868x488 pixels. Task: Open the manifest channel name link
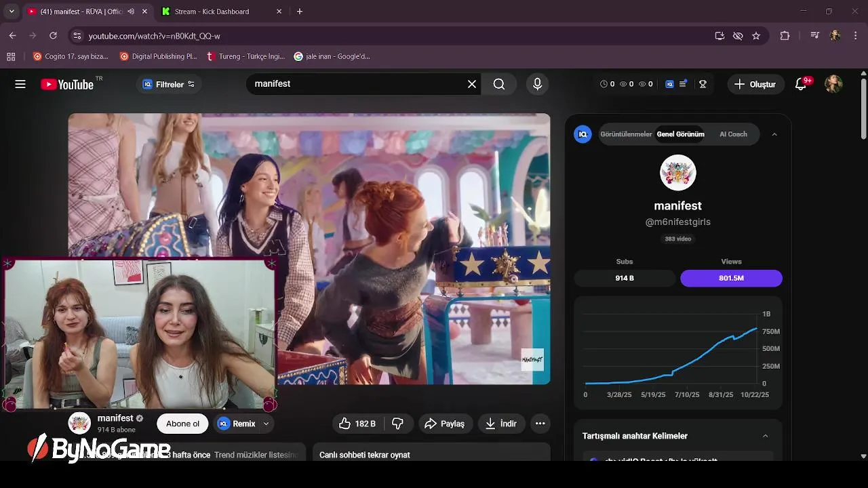(x=115, y=418)
